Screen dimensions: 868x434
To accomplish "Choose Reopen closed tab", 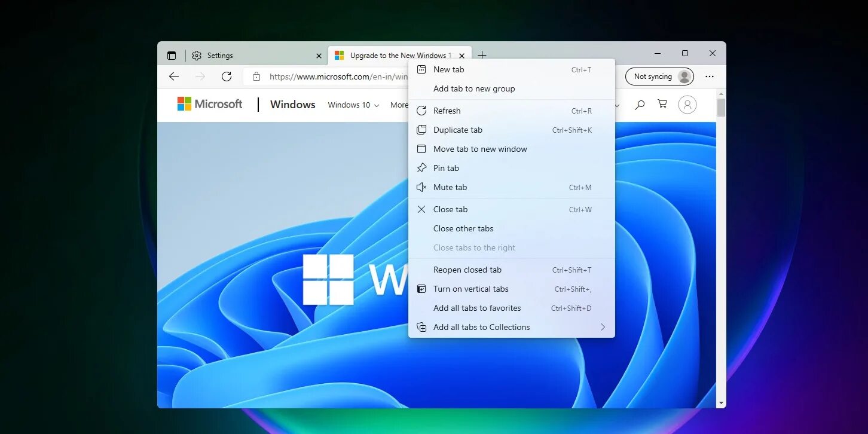I will [x=512, y=270].
